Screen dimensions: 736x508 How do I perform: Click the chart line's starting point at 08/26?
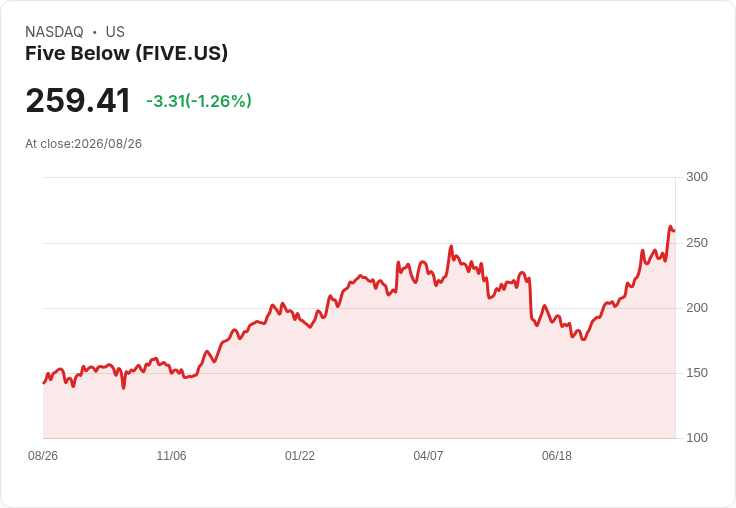point(44,383)
